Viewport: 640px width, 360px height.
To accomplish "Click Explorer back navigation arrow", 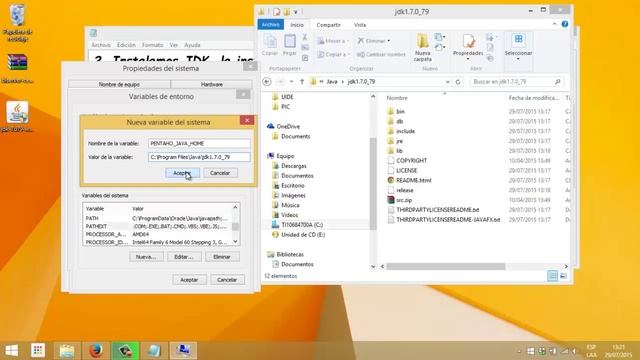I will click(267, 82).
